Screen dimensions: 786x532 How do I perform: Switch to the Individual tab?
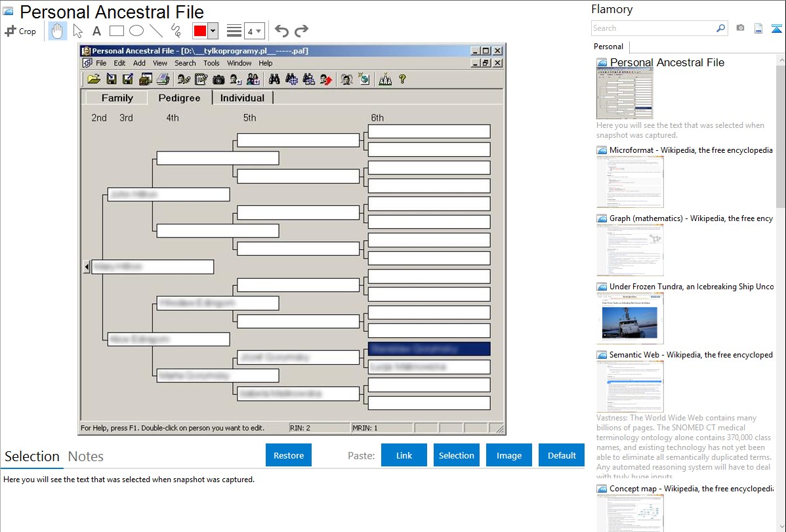click(x=242, y=98)
